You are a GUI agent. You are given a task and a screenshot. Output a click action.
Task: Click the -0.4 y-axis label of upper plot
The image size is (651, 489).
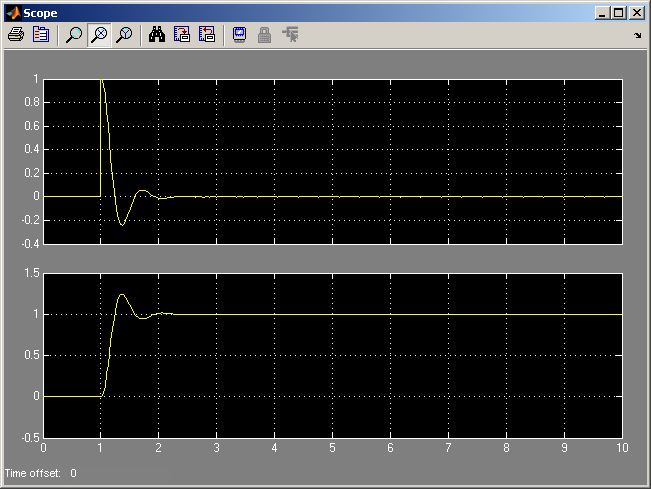point(30,244)
